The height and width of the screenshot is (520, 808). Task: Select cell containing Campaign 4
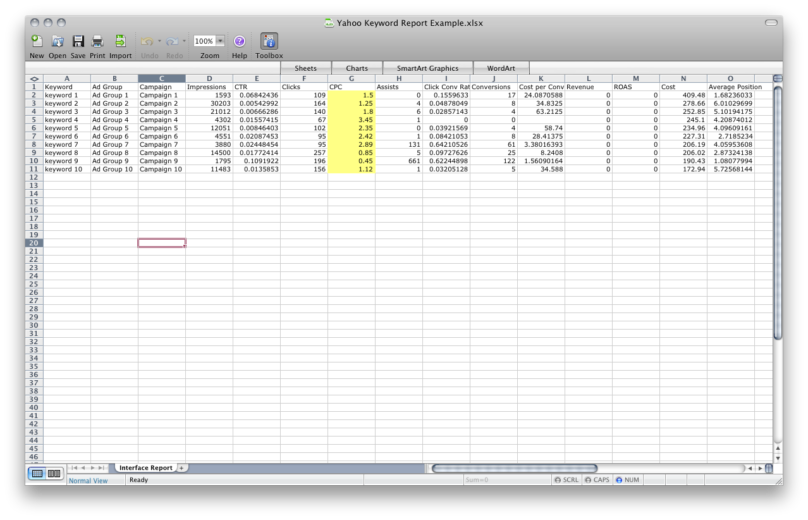(161, 120)
